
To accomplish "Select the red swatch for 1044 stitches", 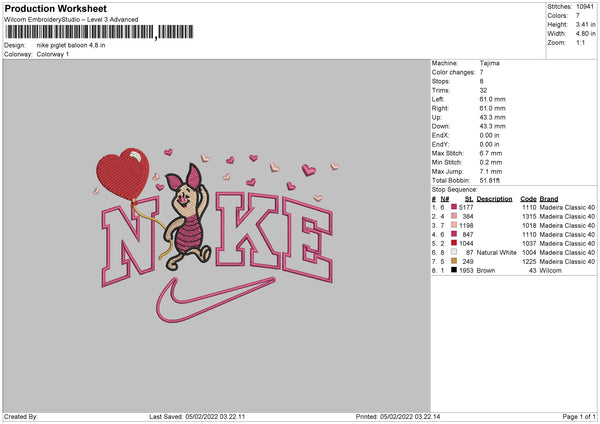I will point(454,243).
